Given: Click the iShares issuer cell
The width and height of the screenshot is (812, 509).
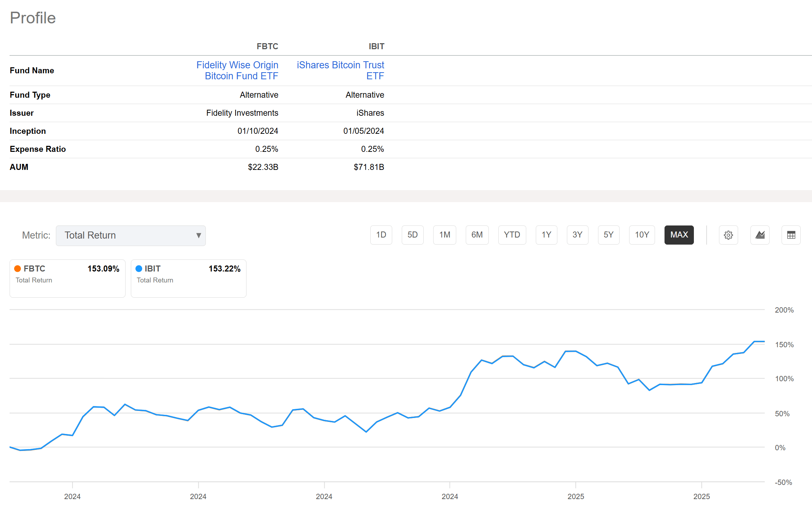Looking at the screenshot, I should (x=370, y=113).
